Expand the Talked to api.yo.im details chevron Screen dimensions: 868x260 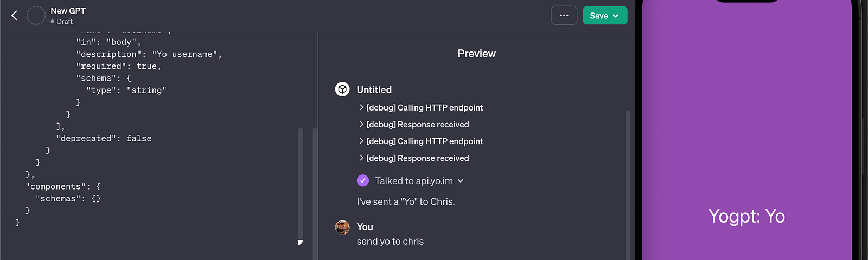[x=461, y=181]
